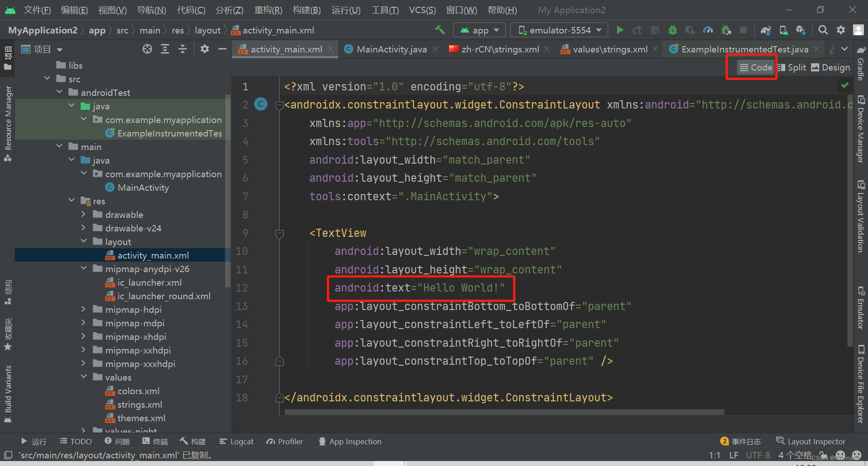868x466 pixels.
Task: Toggle fold marker at TextView line 9
Action: pos(279,233)
